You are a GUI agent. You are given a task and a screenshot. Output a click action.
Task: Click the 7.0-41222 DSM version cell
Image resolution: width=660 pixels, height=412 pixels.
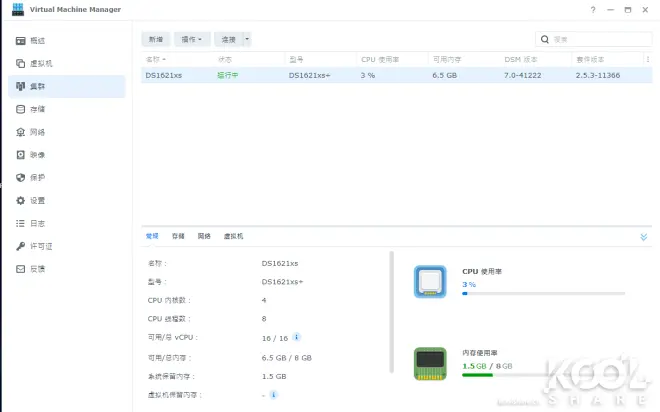click(x=523, y=75)
